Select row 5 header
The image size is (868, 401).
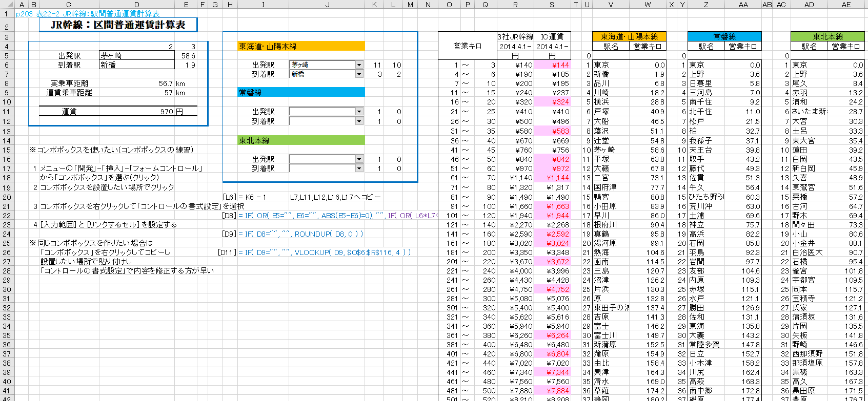[x=7, y=56]
